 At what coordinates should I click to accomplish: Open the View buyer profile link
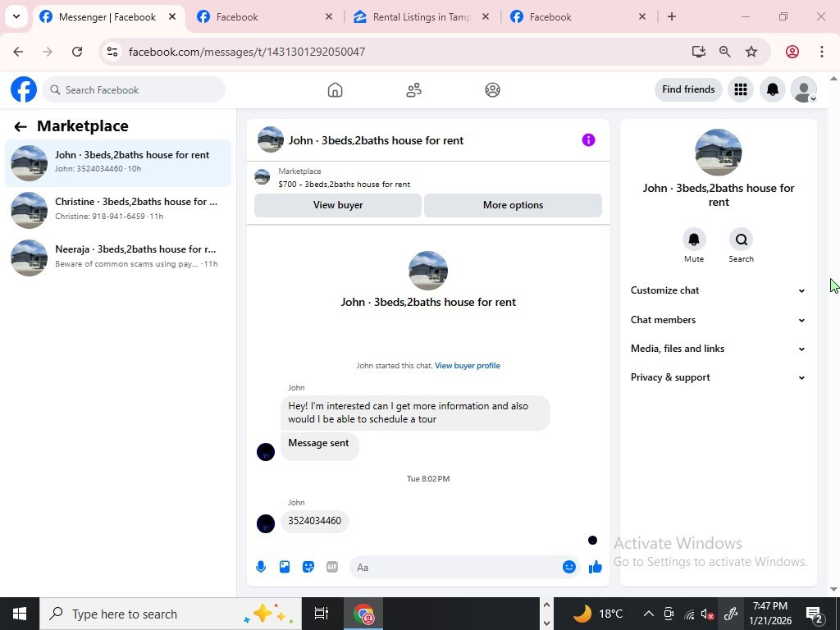[x=467, y=365]
